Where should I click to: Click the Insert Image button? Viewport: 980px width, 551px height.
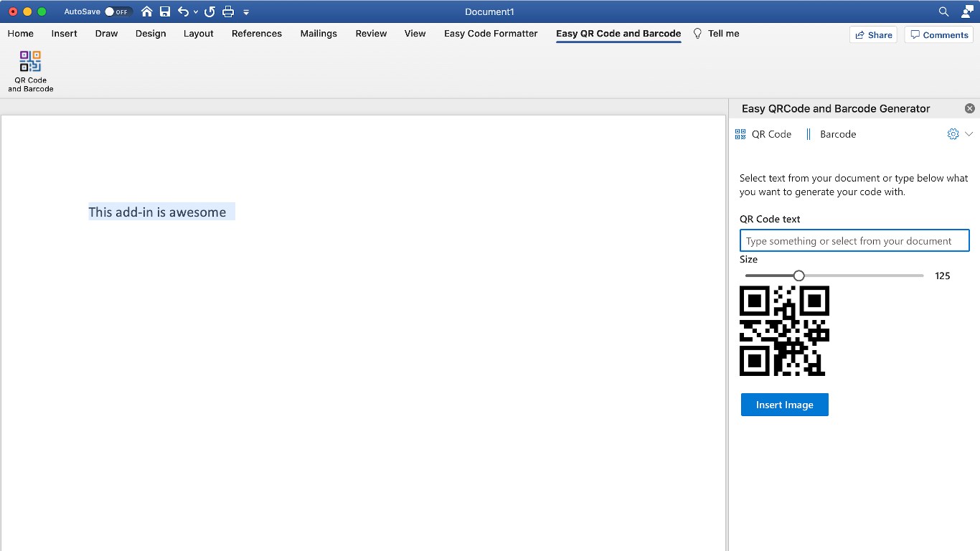coord(785,405)
